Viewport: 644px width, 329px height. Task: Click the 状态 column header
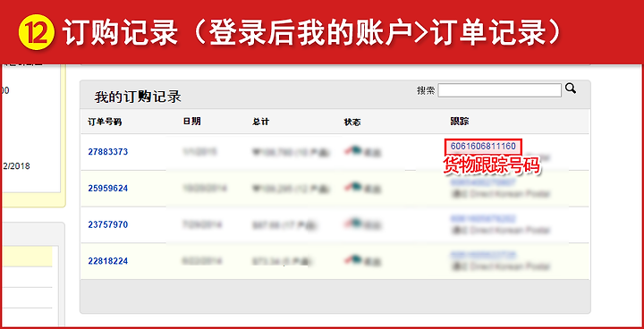[x=352, y=122]
